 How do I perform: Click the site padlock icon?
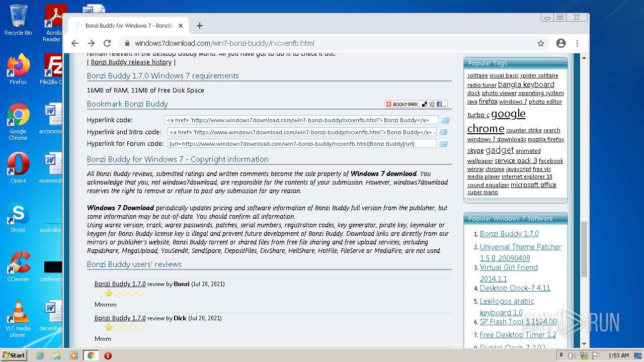pos(127,43)
